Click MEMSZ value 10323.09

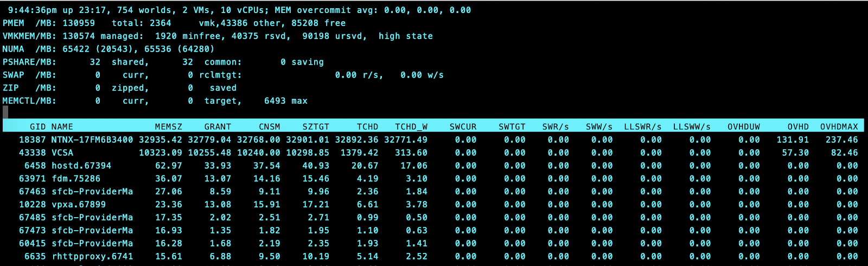click(161, 153)
